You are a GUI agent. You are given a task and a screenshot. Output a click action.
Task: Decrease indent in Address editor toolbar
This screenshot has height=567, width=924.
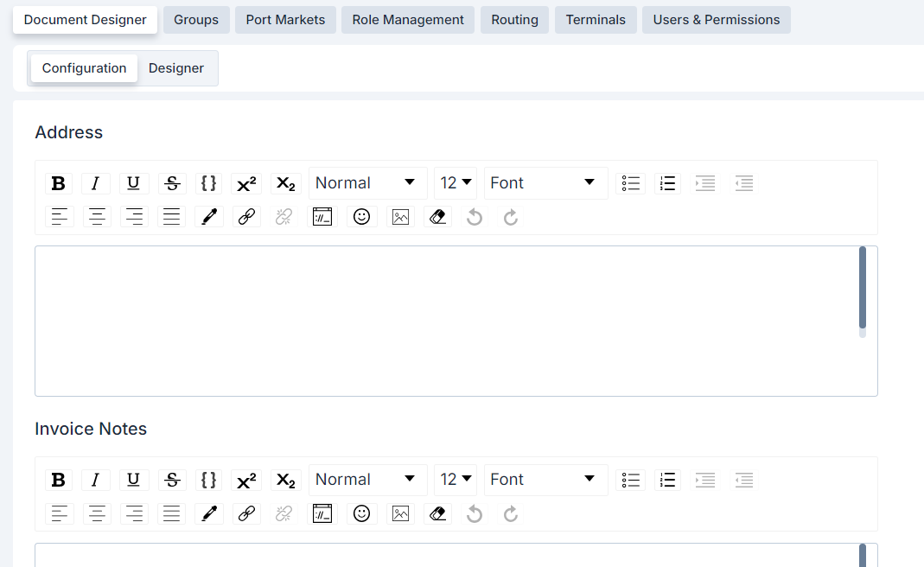pyautogui.click(x=743, y=183)
